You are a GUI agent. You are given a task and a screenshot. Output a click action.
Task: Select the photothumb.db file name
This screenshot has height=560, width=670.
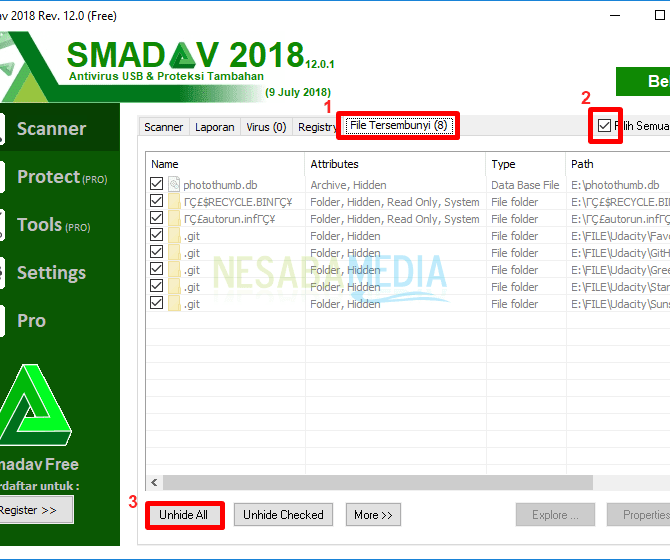tap(220, 185)
